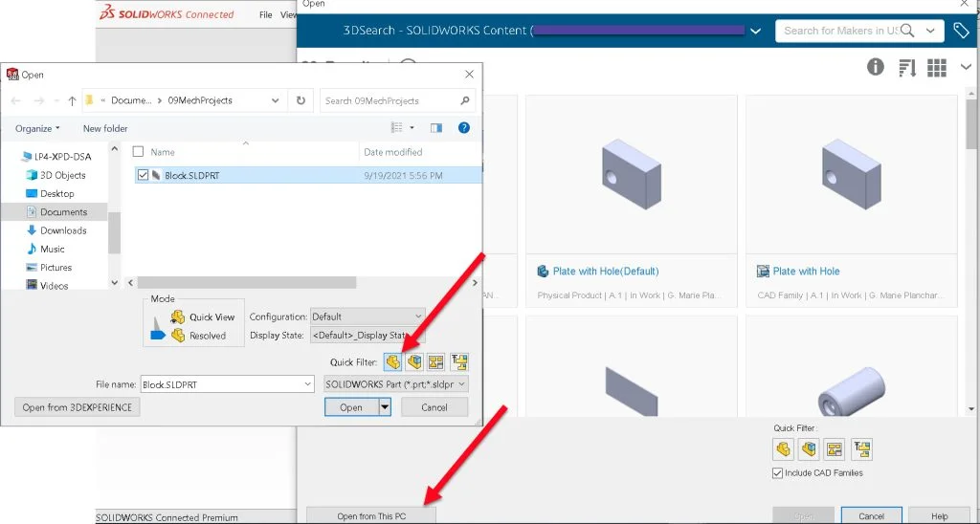Image resolution: width=980 pixels, height=524 pixels.
Task: Expand the Configuration dropdown
Action: (418, 317)
